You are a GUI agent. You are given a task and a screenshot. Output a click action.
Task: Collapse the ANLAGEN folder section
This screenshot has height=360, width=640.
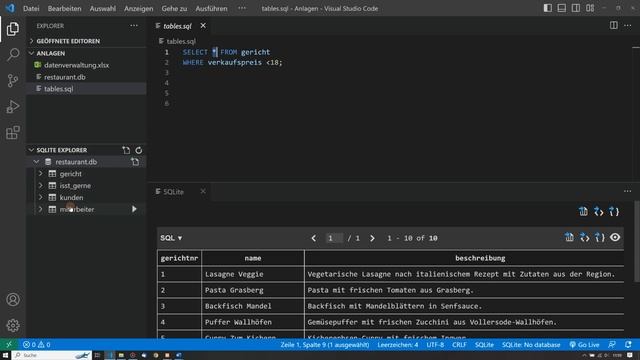coord(31,53)
